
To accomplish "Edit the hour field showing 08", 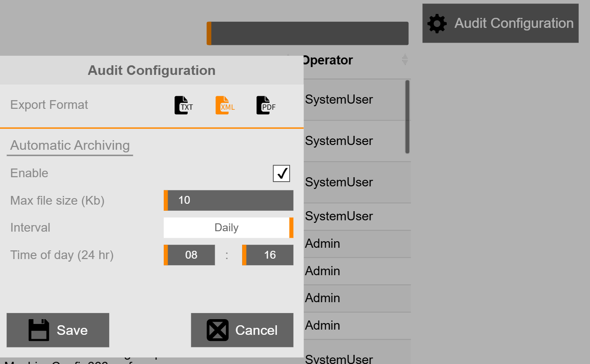I will click(191, 255).
